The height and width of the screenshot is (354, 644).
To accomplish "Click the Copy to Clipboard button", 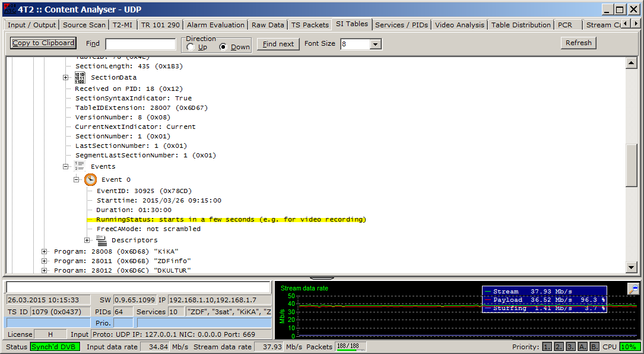I will pyautogui.click(x=43, y=43).
